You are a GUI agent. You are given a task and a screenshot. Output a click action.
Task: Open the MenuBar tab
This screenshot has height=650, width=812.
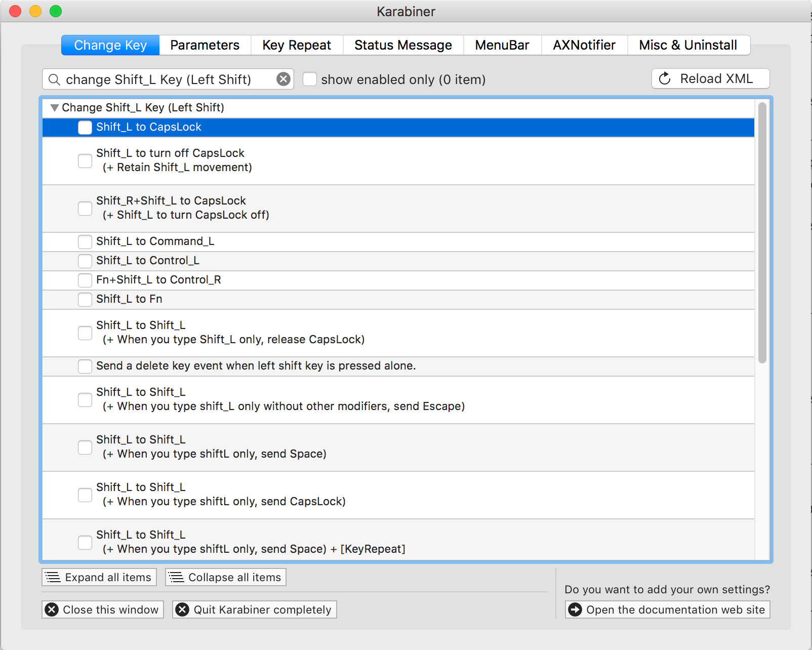click(502, 45)
